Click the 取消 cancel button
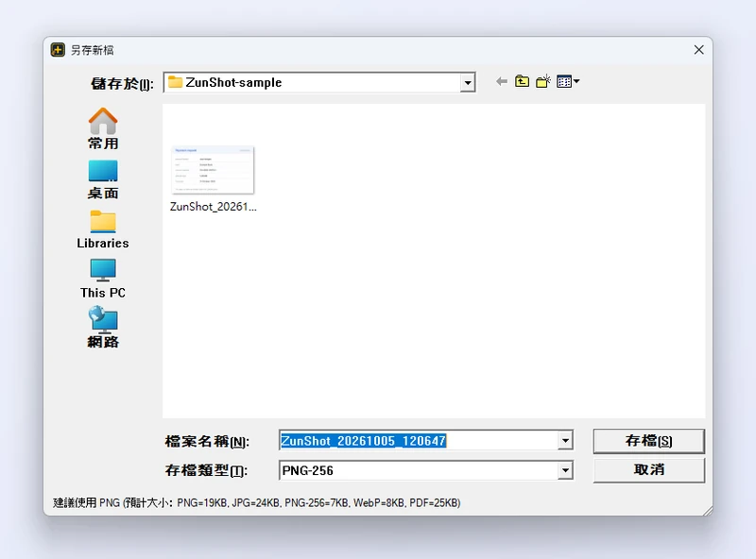756x559 pixels. click(x=648, y=470)
